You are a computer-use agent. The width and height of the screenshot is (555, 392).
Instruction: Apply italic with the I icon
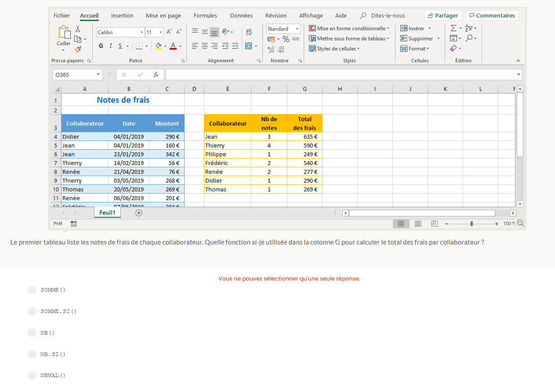coord(110,46)
